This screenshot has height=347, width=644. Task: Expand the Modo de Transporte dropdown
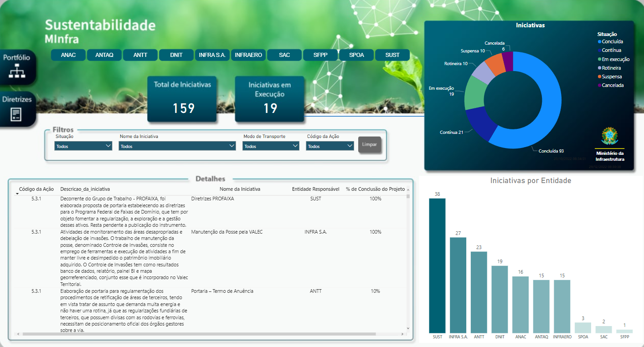(271, 146)
